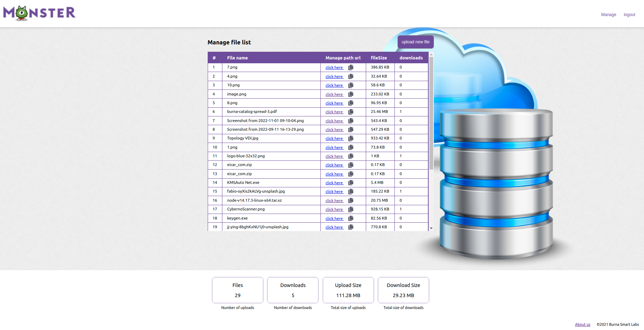This screenshot has width=644, height=330.
Task: Open the 'click here' link for 10.png
Action: click(x=334, y=85)
